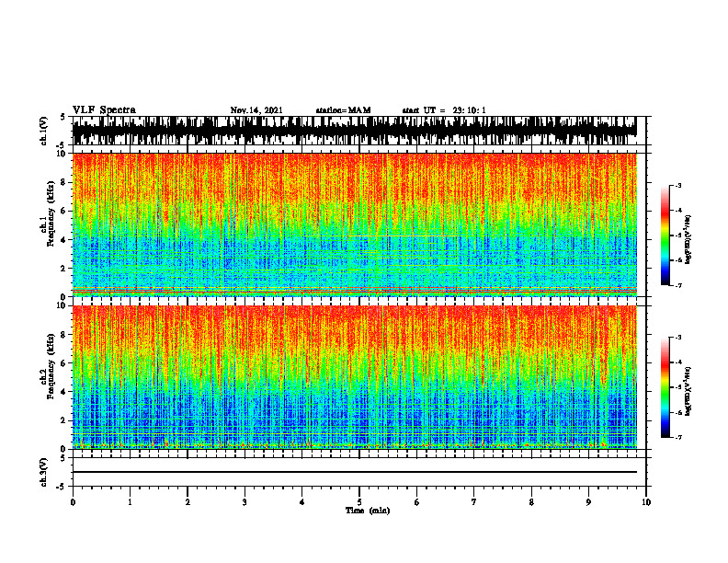Viewport: 728px width, 563px height.
Task: Click the "2" kHz tick on ch.1 frequency axis
Action: point(63,269)
